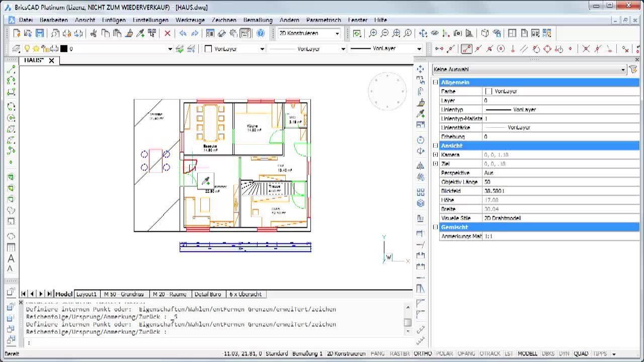Viewport: 644px width, 362px height.
Task: Collapse the Ansicht properties section
Action: point(436,146)
